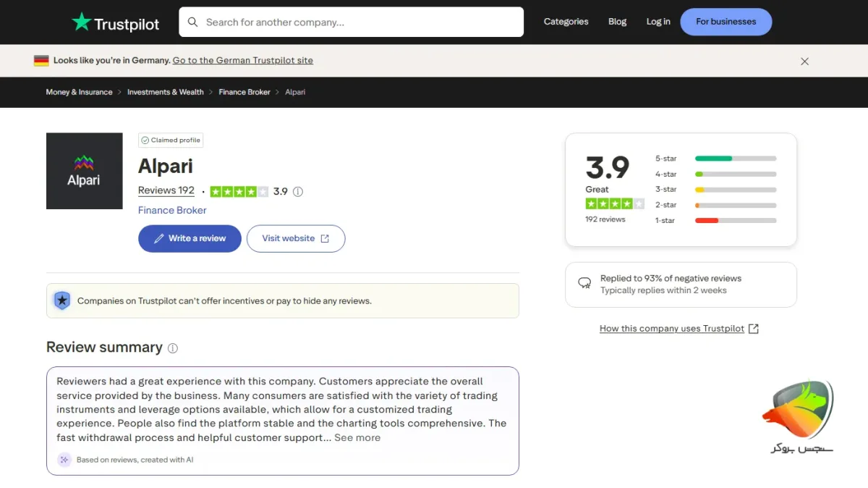The width and height of the screenshot is (868, 488).
Task: Click the German flag icon
Action: pos(41,61)
